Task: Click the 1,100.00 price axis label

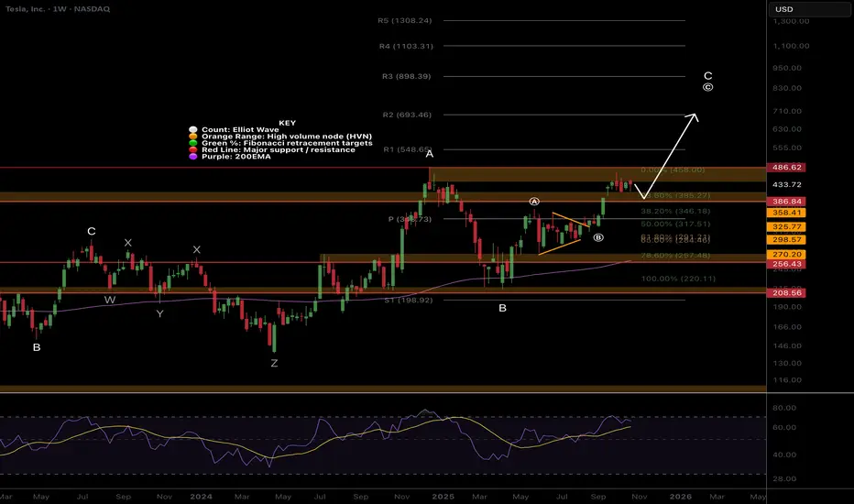Action: point(791,47)
